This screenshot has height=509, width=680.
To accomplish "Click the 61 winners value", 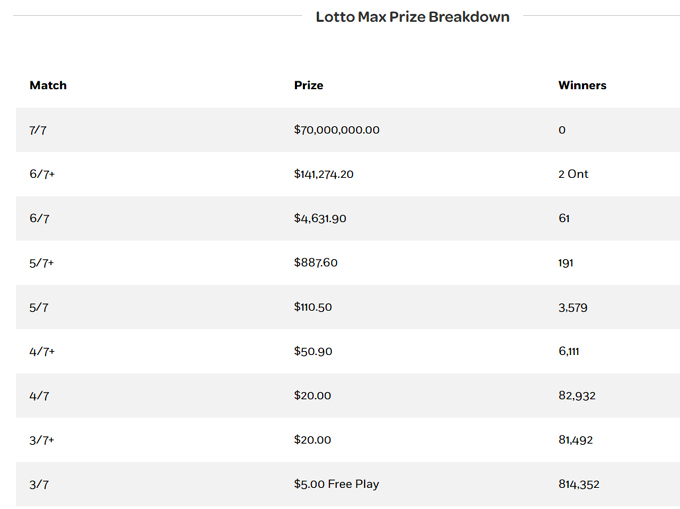I will 564,218.
